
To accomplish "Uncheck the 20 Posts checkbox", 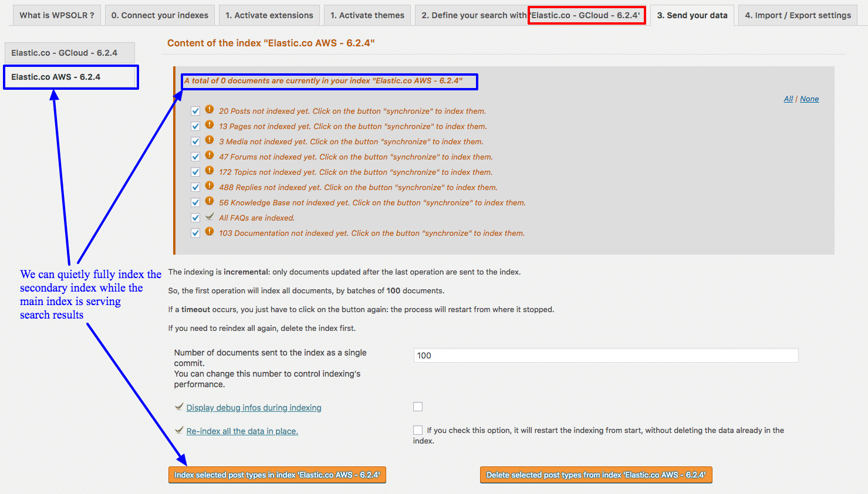I will (195, 111).
